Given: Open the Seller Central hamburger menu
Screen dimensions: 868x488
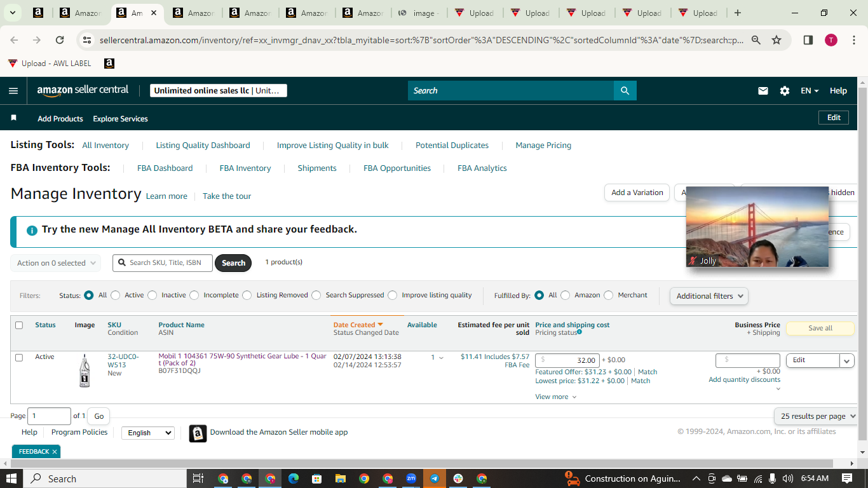Looking at the screenshot, I should click(13, 91).
